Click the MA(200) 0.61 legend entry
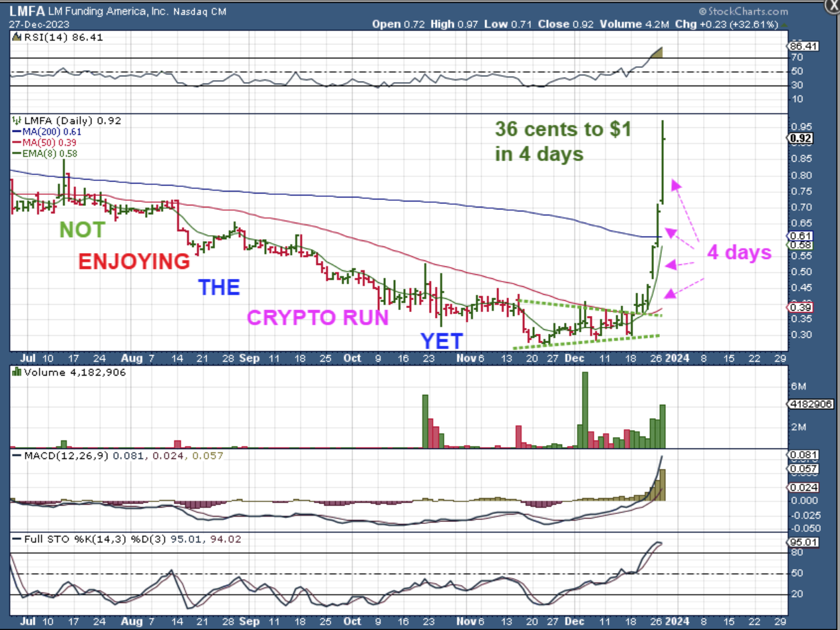The image size is (840, 630). 47,132
